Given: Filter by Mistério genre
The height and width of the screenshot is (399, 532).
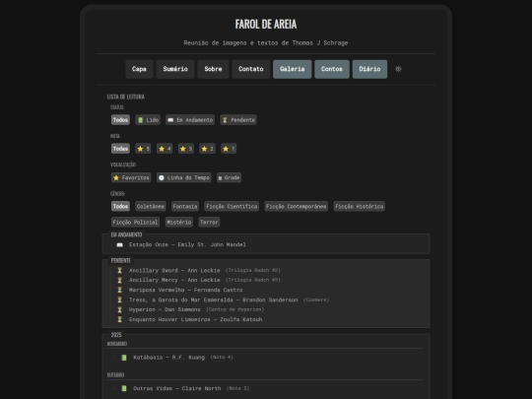Looking at the screenshot, I should coord(179,223).
